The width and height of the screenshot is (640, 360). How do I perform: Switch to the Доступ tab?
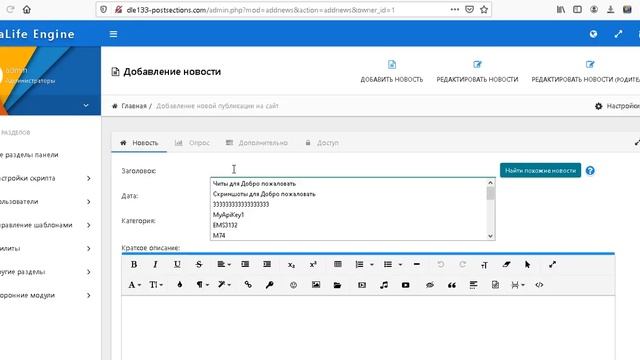click(322, 143)
